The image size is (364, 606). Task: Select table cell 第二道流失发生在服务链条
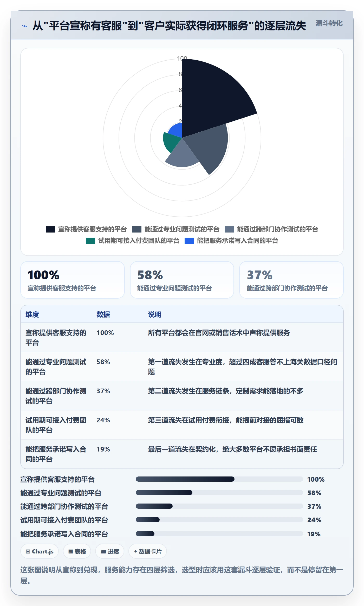coord(226,391)
